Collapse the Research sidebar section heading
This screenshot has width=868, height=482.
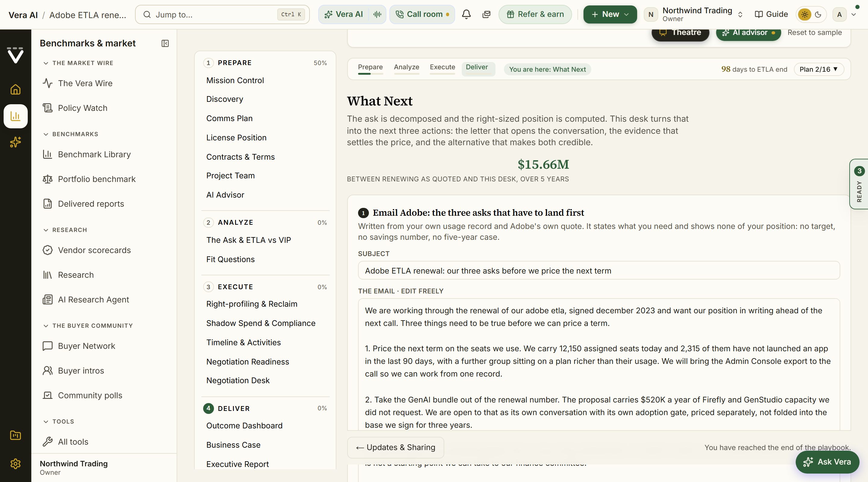point(65,230)
